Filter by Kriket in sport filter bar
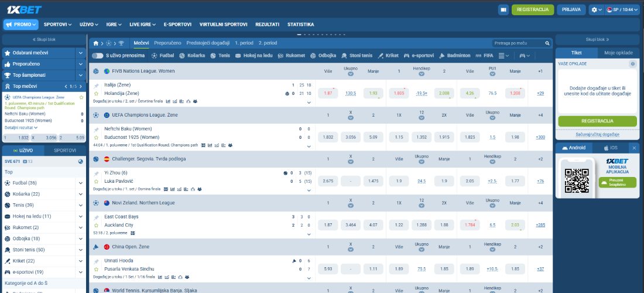The image size is (644, 293). [388, 56]
